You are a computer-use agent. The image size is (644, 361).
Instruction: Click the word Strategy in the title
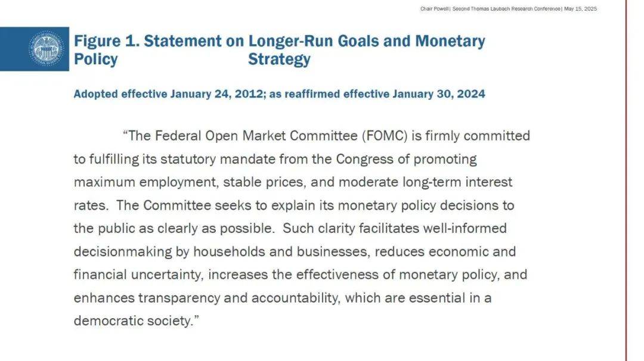[x=279, y=59]
